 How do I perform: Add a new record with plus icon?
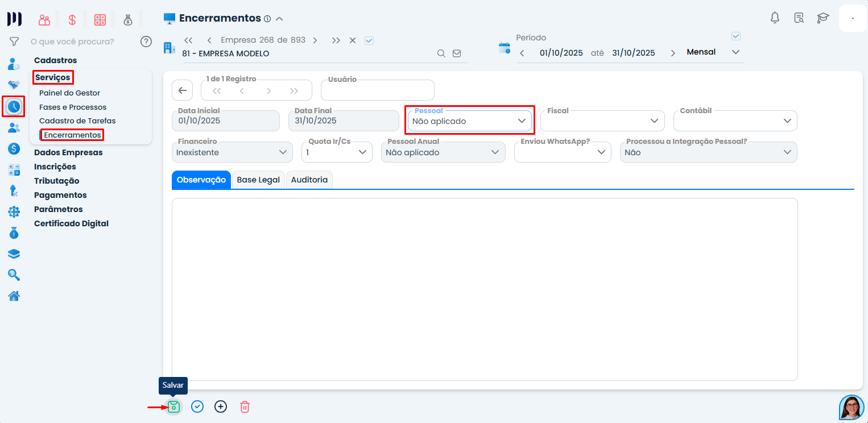pyautogui.click(x=221, y=407)
